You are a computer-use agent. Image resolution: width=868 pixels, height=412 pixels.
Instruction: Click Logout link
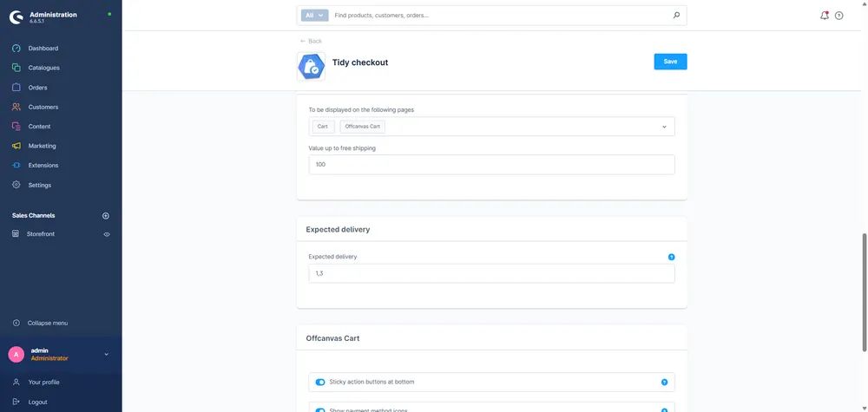[x=37, y=402]
